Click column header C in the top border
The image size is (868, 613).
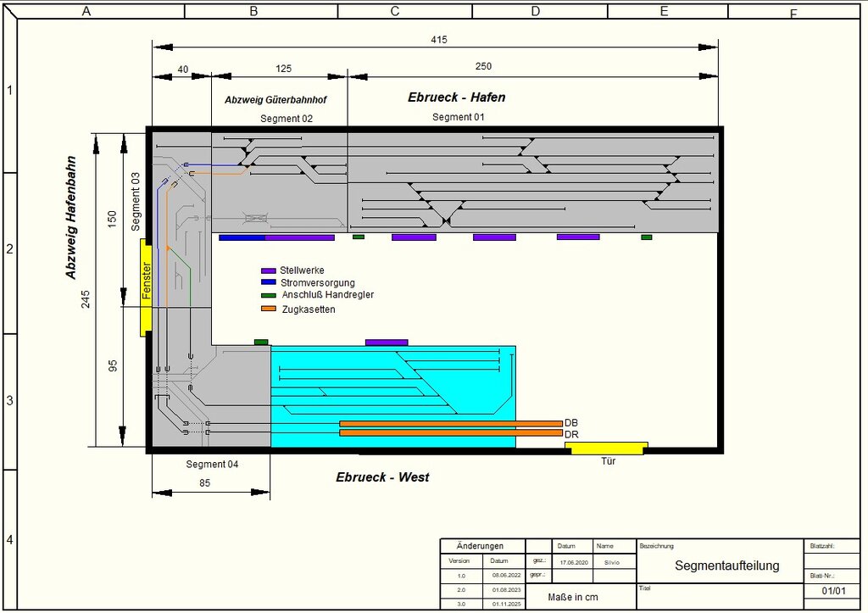394,11
